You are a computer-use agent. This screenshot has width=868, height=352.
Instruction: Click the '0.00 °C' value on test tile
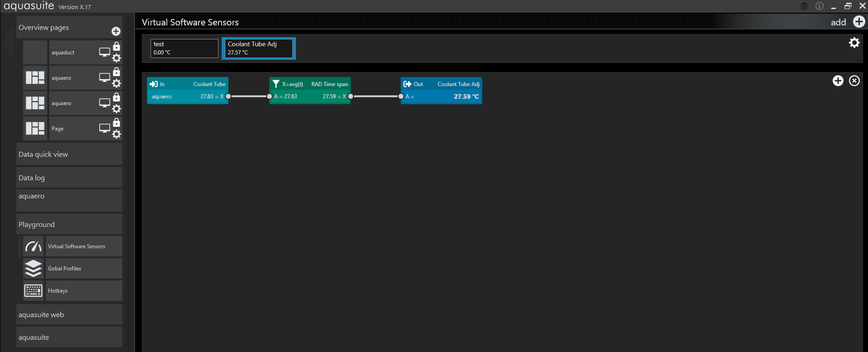[x=162, y=53]
